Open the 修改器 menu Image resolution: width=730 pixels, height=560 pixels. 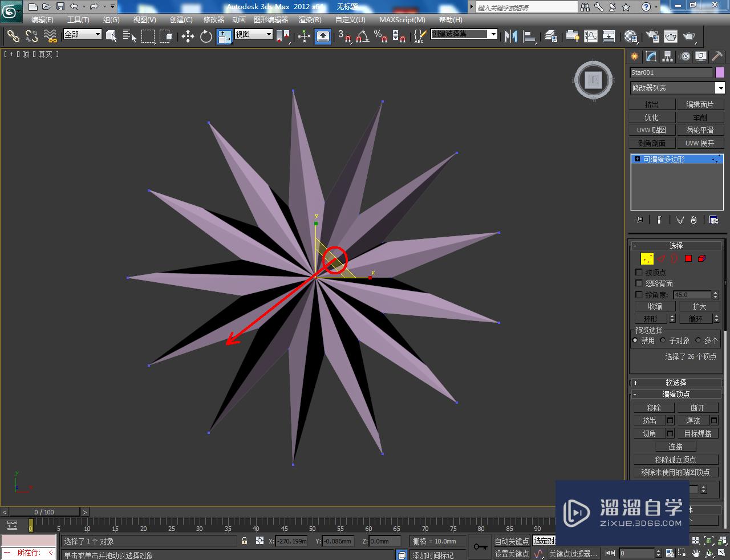pyautogui.click(x=214, y=19)
